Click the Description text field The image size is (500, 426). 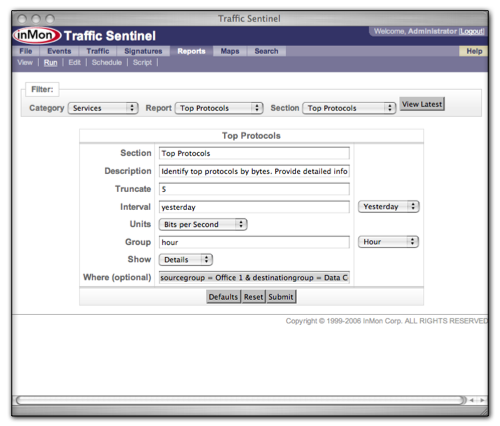[254, 171]
